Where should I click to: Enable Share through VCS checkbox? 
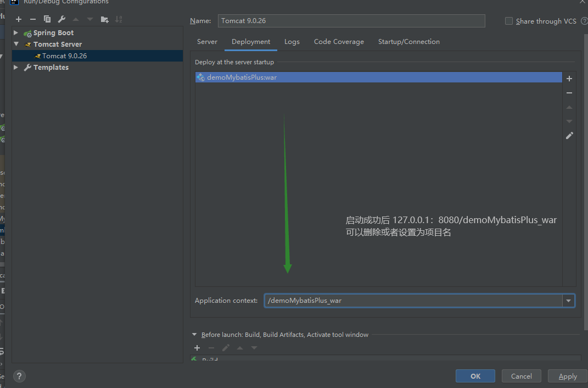509,21
